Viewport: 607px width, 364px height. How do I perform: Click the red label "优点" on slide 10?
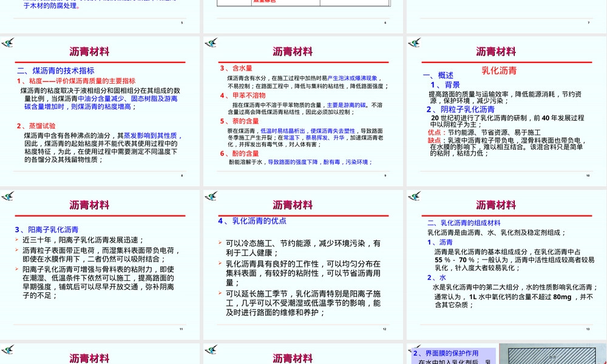click(435, 132)
